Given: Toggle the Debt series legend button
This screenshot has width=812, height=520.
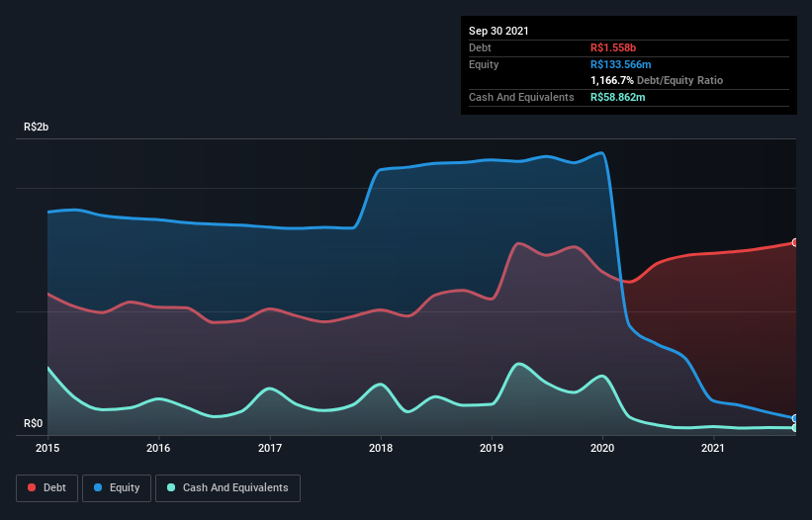Looking at the screenshot, I should [47, 488].
